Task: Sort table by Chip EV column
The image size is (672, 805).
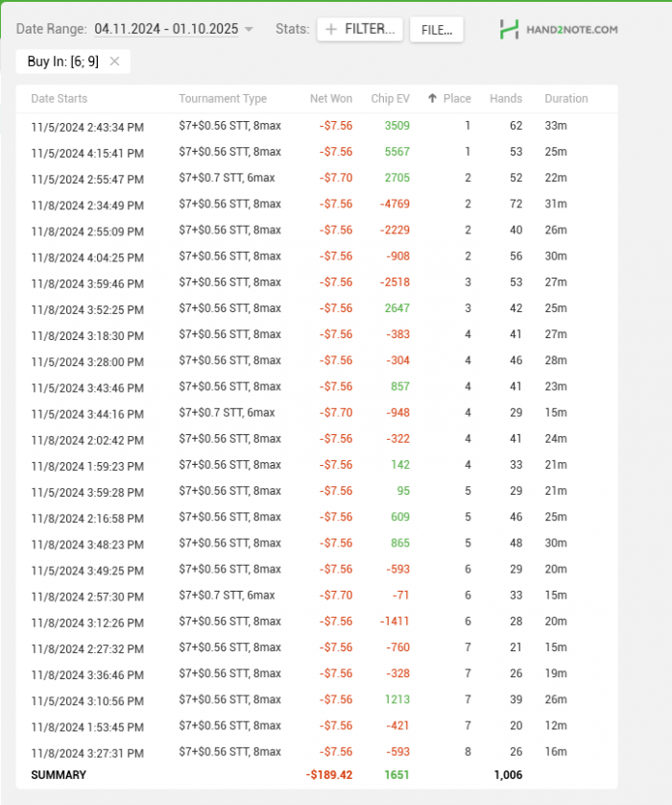Action: coord(390,98)
